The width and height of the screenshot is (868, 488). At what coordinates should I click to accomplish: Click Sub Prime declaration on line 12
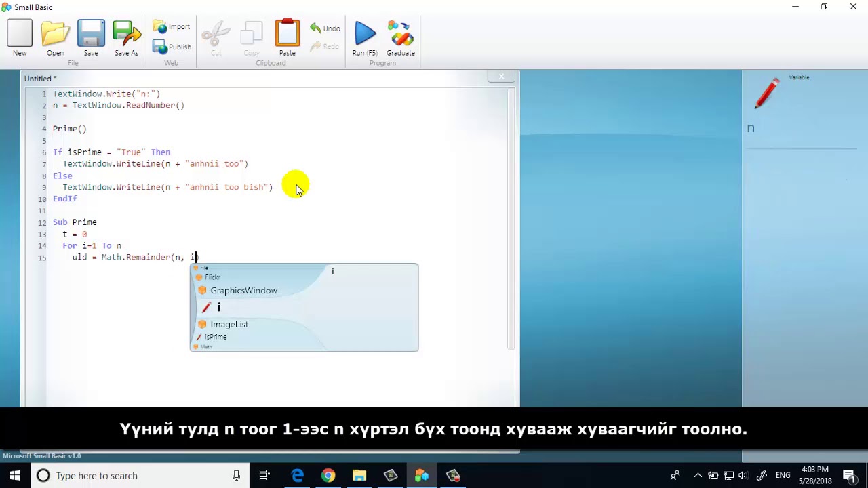[75, 222]
